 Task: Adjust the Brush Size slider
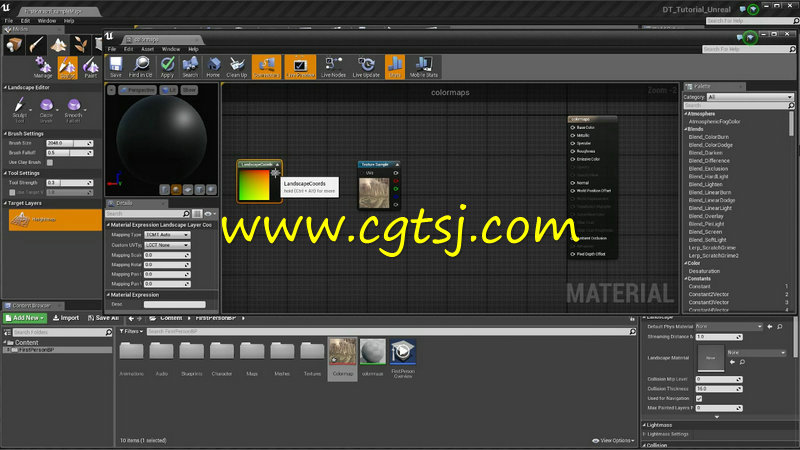[69, 143]
